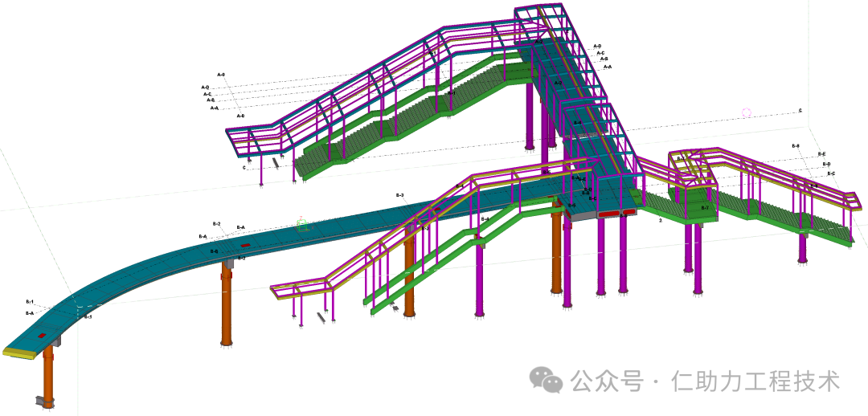Image resolution: width=868 pixels, height=416 pixels.
Task: Click grid label A-D at upper right of walkway
Action: [x=597, y=47]
